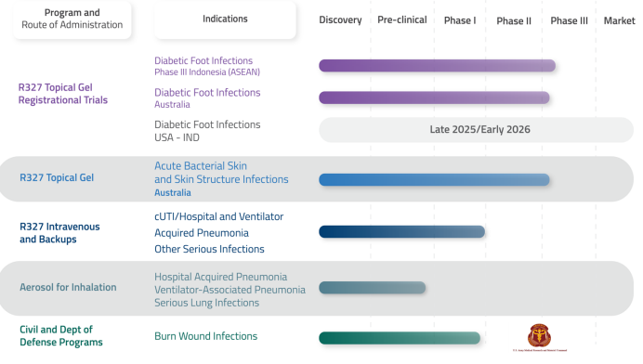This screenshot has height=364, width=643.
Task: Click the US Army Medical Research emblem
Action: (539, 336)
